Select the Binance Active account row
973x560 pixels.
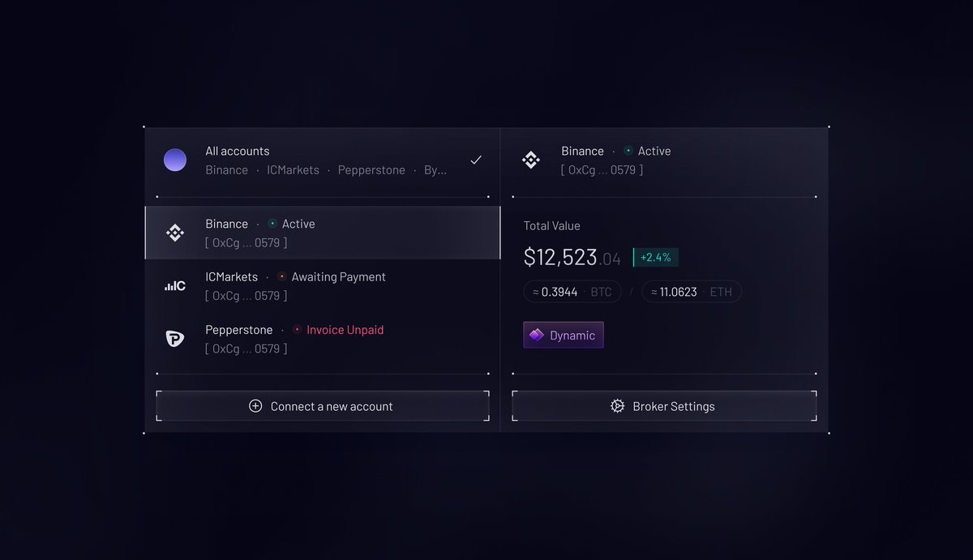[x=324, y=233]
